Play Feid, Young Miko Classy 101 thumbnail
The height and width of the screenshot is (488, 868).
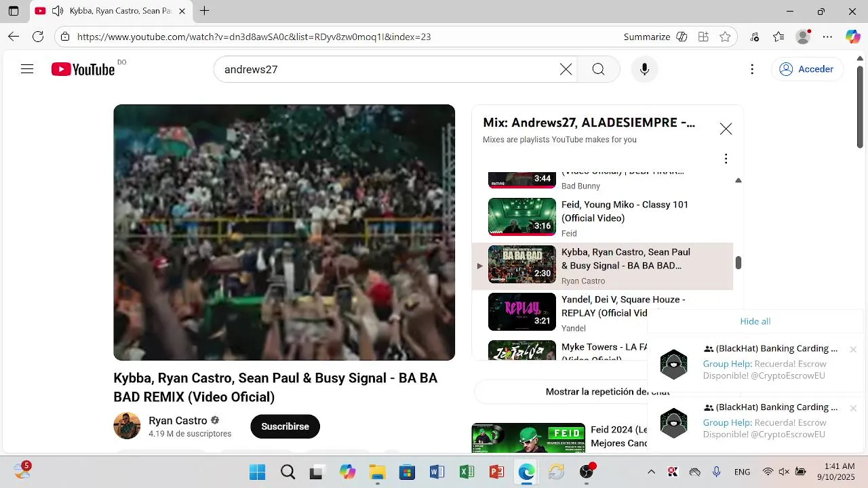522,216
